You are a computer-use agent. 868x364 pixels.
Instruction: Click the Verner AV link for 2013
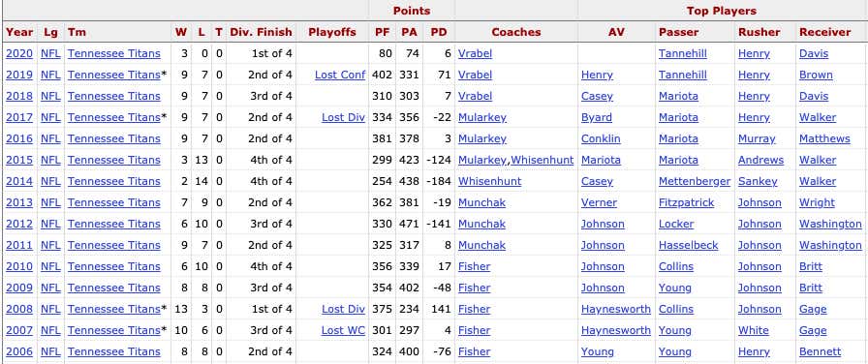(x=599, y=202)
